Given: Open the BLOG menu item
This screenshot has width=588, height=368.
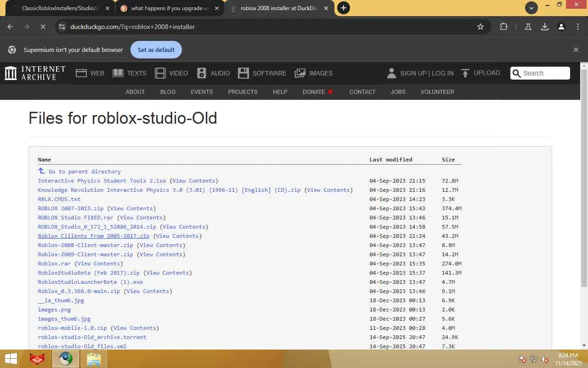Looking at the screenshot, I should 168,92.
